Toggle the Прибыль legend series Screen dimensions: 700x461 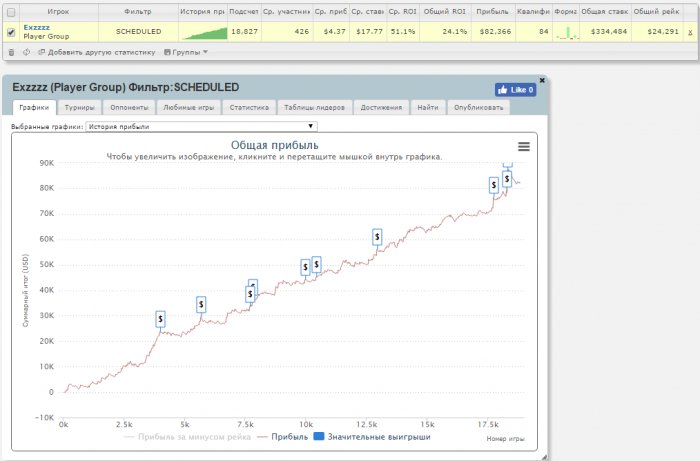pos(283,437)
